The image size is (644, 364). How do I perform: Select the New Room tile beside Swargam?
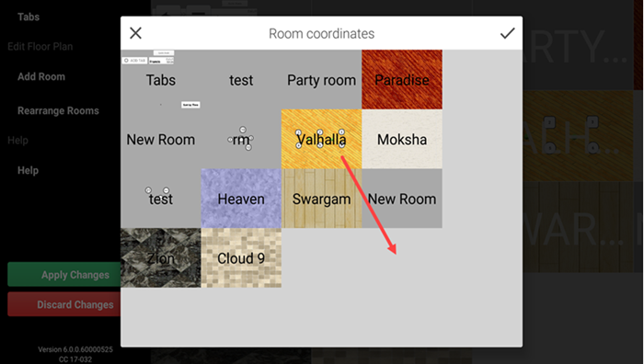(x=402, y=199)
